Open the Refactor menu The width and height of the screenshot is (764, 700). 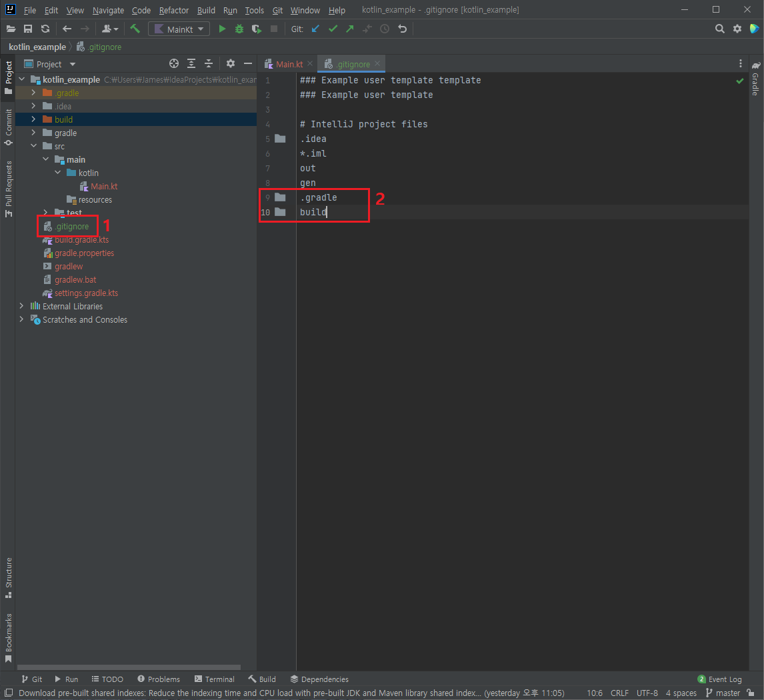[x=173, y=10]
